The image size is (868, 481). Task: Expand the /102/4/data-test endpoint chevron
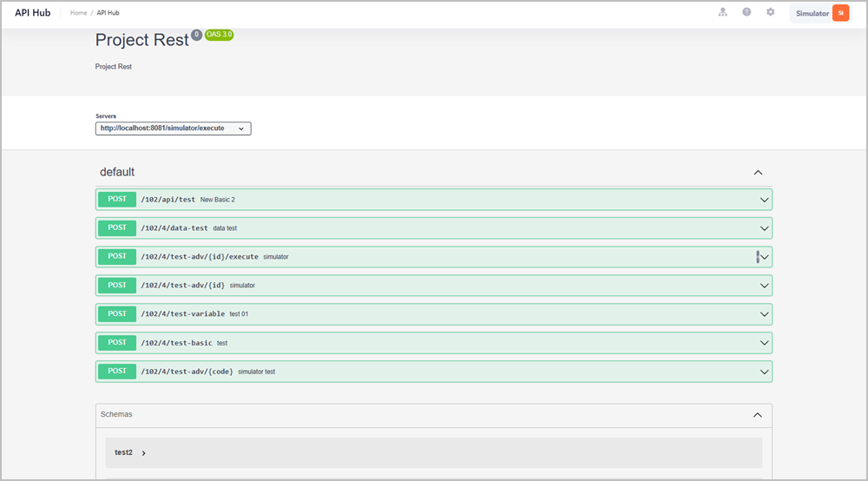click(x=764, y=228)
